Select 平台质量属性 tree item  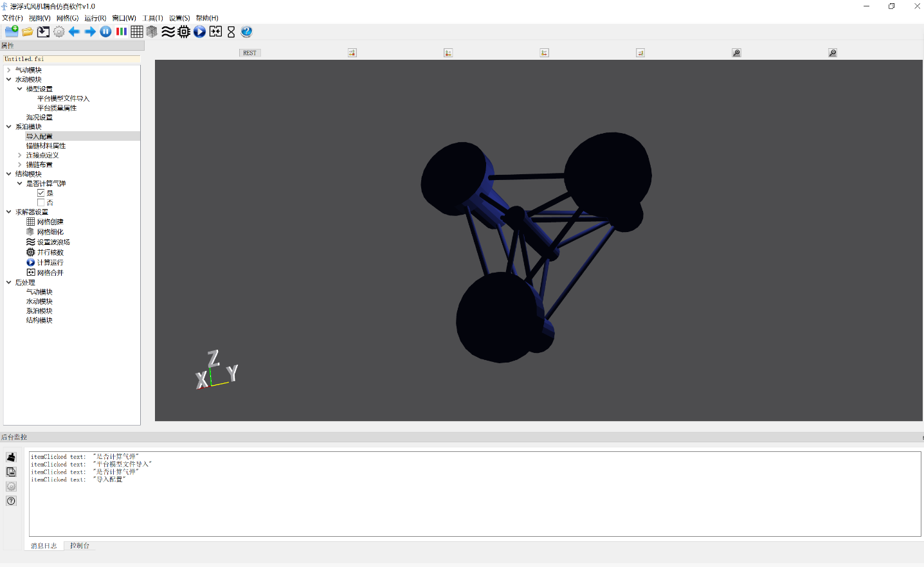[x=57, y=108]
